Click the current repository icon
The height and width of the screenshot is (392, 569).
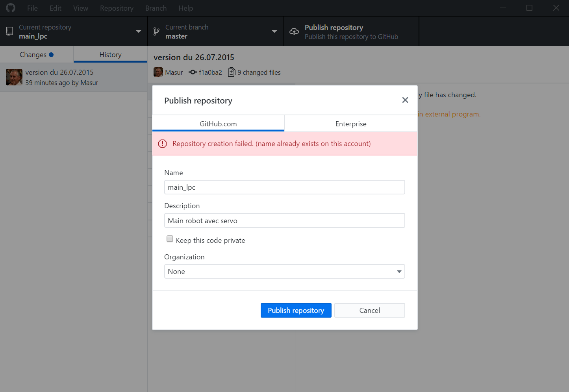tap(9, 31)
